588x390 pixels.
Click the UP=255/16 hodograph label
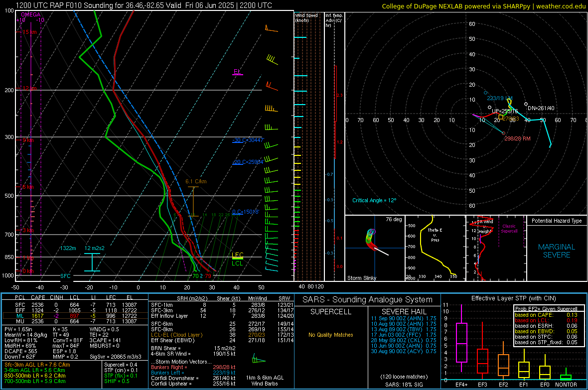pyautogui.click(x=505, y=112)
